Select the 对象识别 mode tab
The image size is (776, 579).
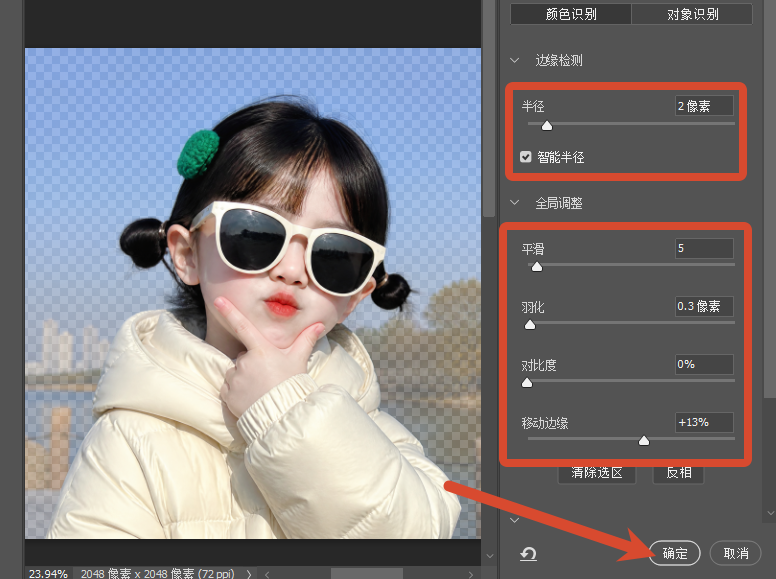[x=692, y=14]
